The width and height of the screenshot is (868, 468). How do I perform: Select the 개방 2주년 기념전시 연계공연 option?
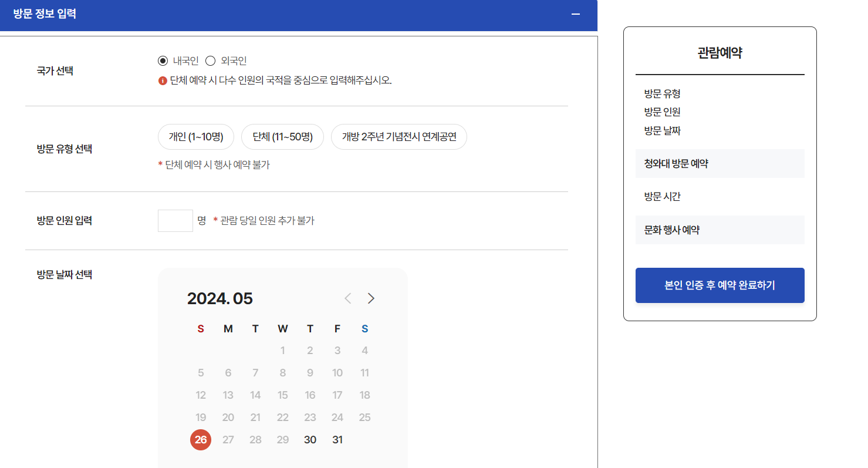[x=398, y=136]
